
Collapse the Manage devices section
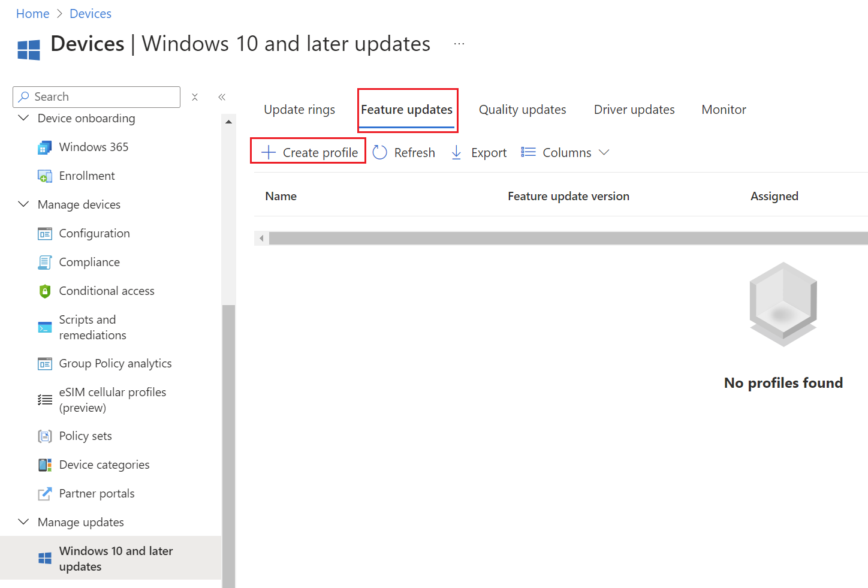click(24, 204)
